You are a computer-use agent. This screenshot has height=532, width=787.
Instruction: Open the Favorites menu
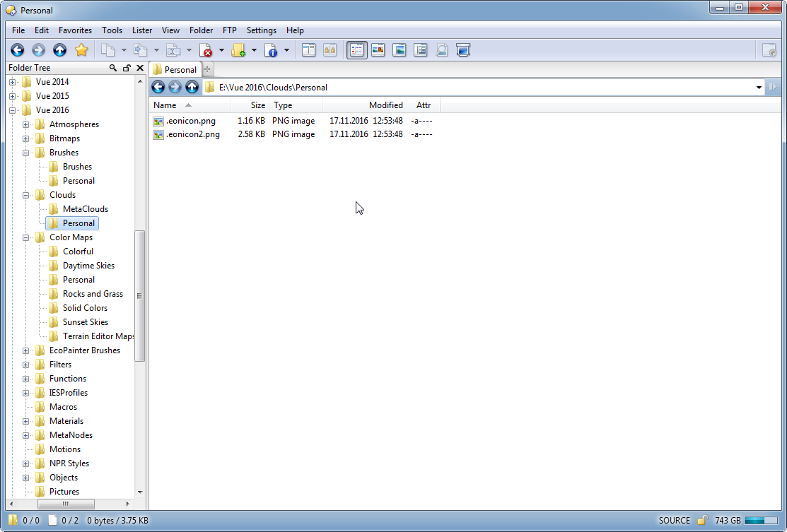coord(75,30)
